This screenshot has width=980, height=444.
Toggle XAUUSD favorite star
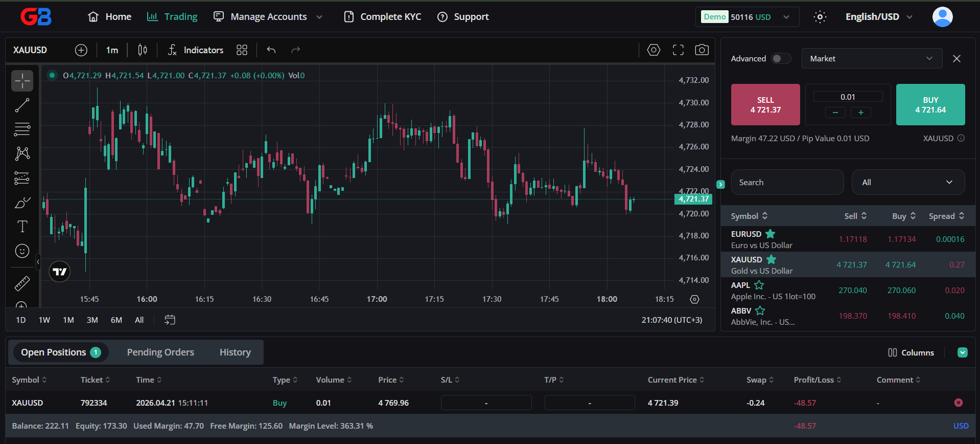(772, 259)
